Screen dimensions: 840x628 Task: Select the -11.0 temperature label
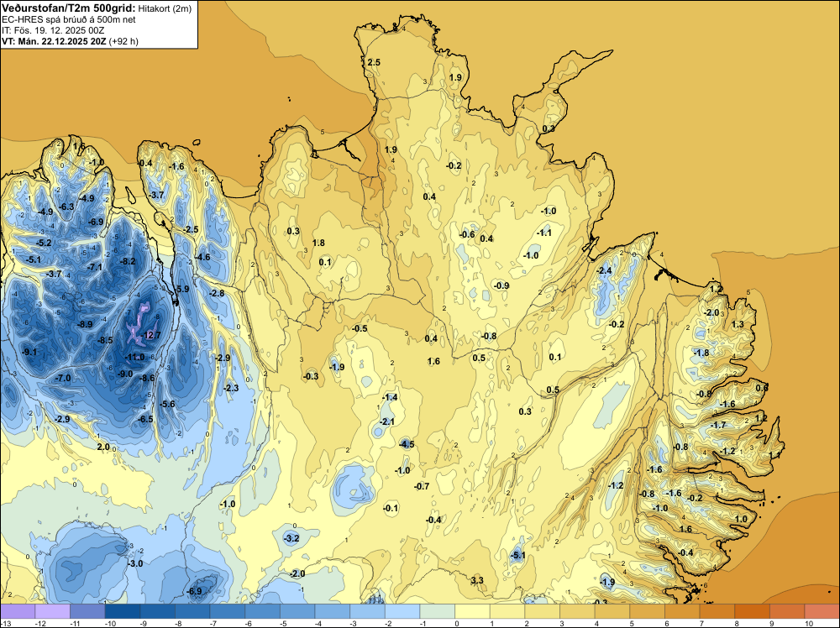click(134, 357)
